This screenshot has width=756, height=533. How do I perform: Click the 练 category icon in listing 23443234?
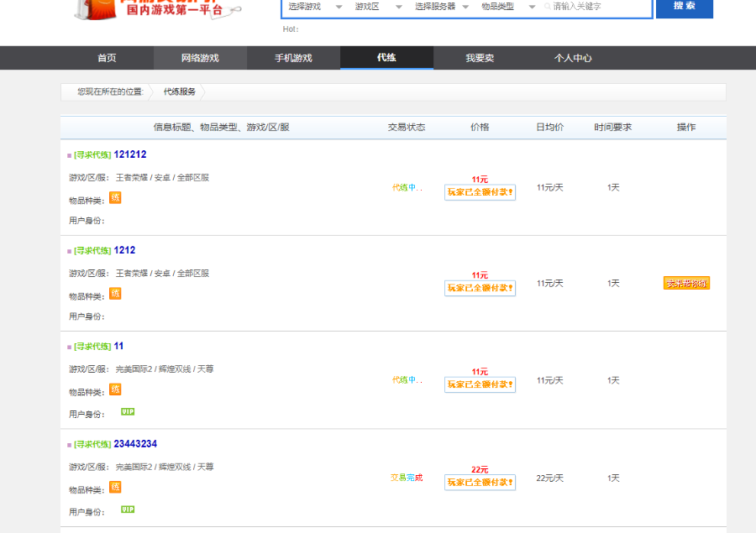[x=115, y=488]
